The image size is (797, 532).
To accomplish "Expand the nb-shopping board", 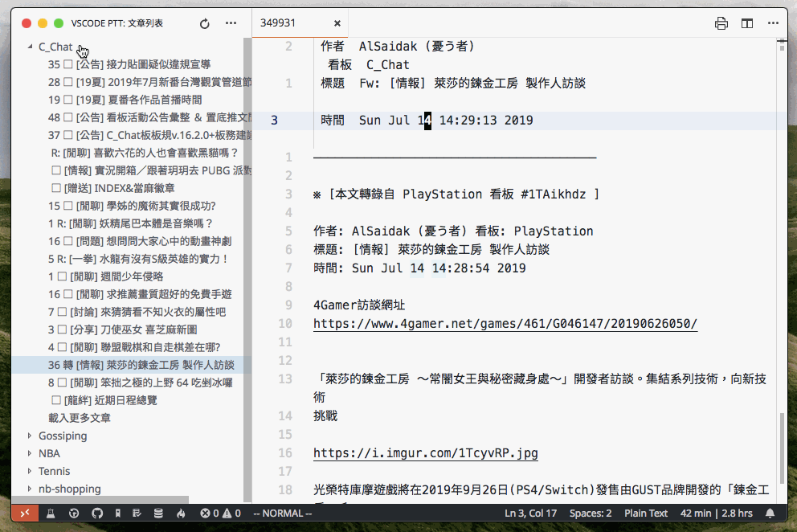I will click(x=30, y=489).
